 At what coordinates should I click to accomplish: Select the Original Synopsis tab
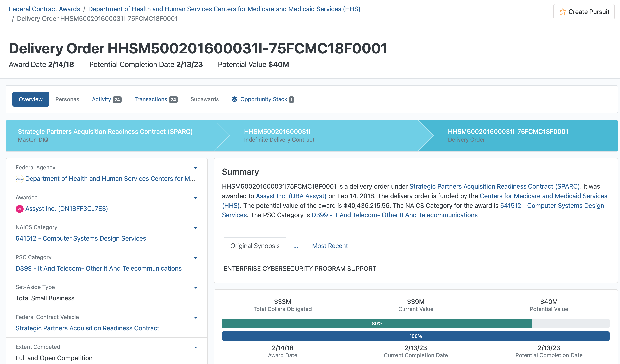(x=255, y=245)
